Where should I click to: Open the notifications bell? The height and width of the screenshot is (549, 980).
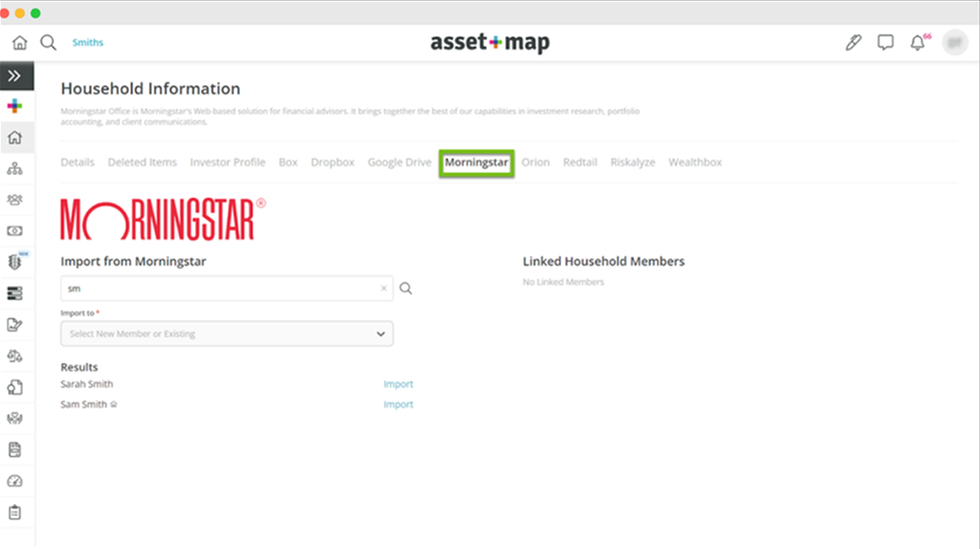[918, 42]
